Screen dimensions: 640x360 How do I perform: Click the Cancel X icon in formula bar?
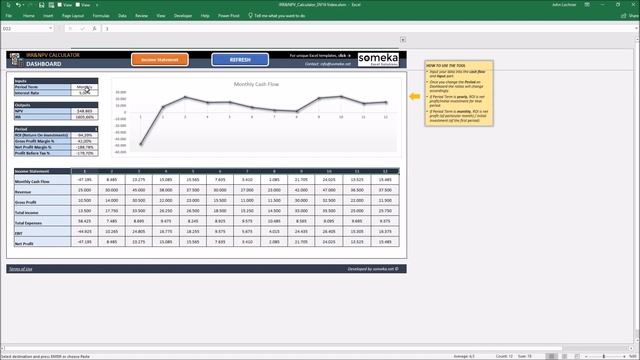(70, 29)
